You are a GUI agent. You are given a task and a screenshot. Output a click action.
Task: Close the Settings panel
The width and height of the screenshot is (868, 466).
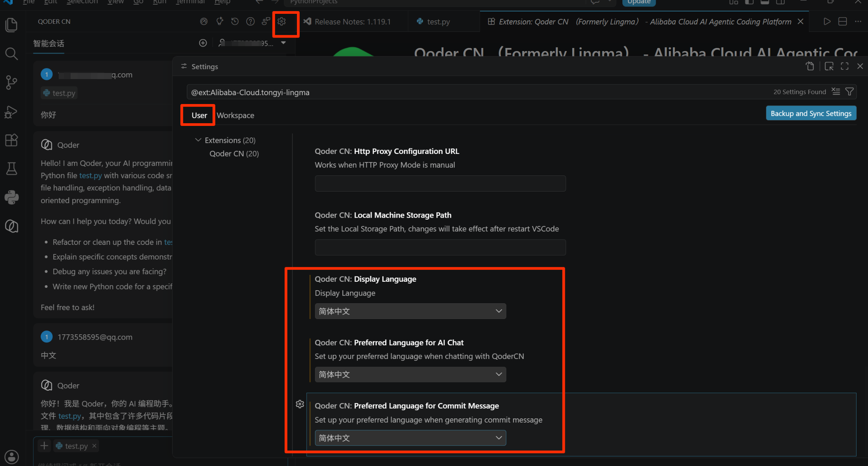[860, 66]
